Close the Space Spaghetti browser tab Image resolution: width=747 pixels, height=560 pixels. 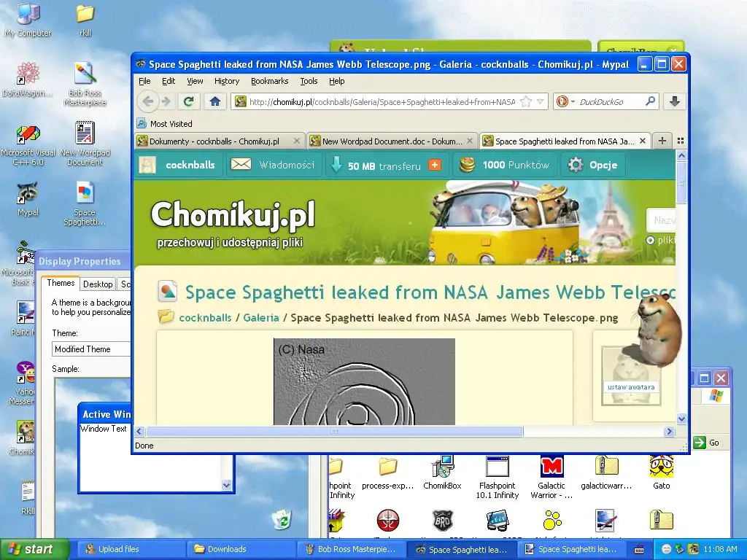[643, 141]
